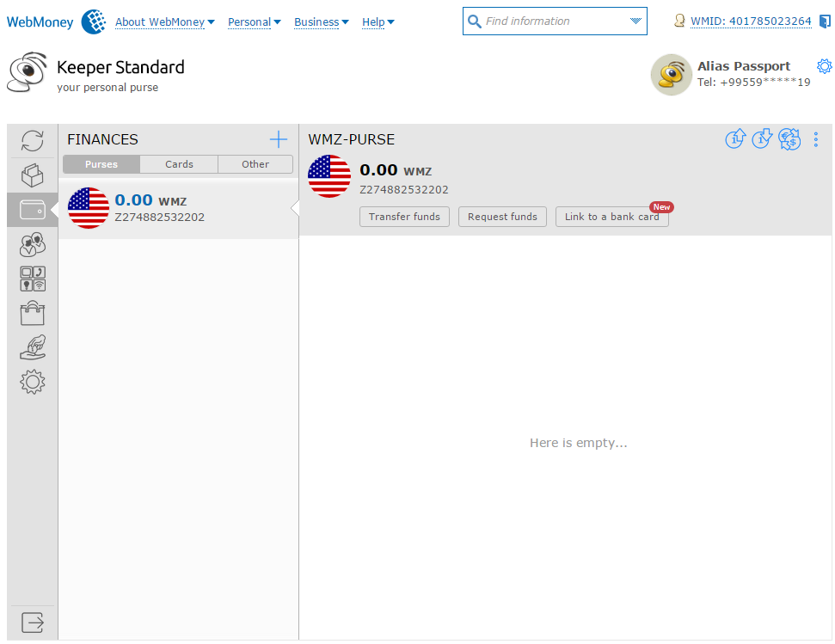The height and width of the screenshot is (644, 835).
Task: Switch to the Other tab
Action: point(255,164)
